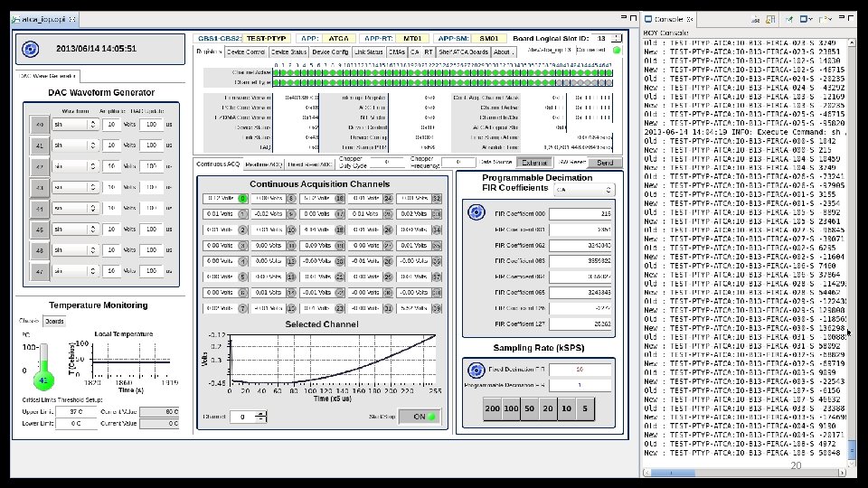Click the first Channel Active green LED
868x488 pixels.
pos(276,72)
